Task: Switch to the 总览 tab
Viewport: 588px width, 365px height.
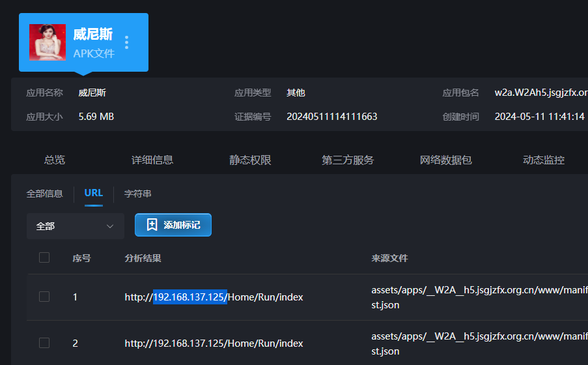Action: (x=55, y=160)
